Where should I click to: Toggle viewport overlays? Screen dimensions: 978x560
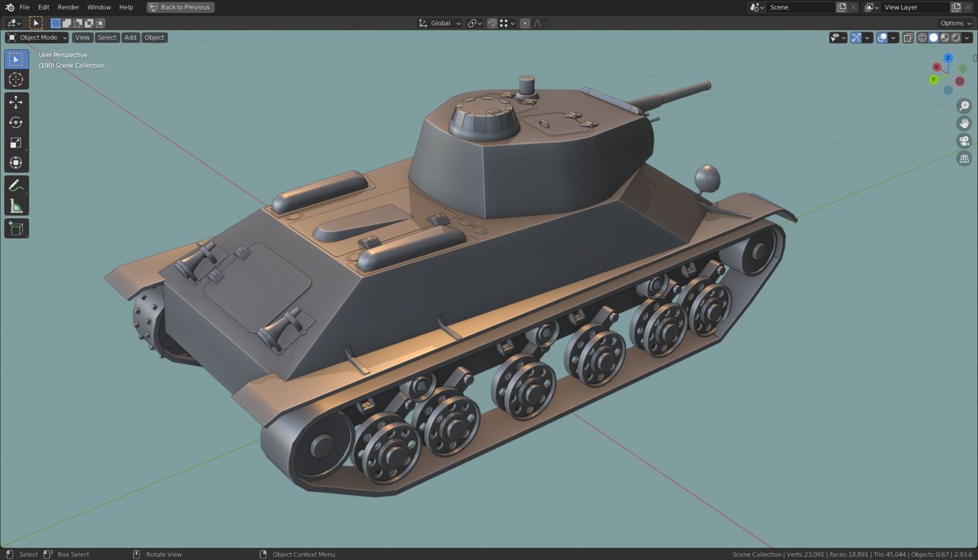(882, 37)
